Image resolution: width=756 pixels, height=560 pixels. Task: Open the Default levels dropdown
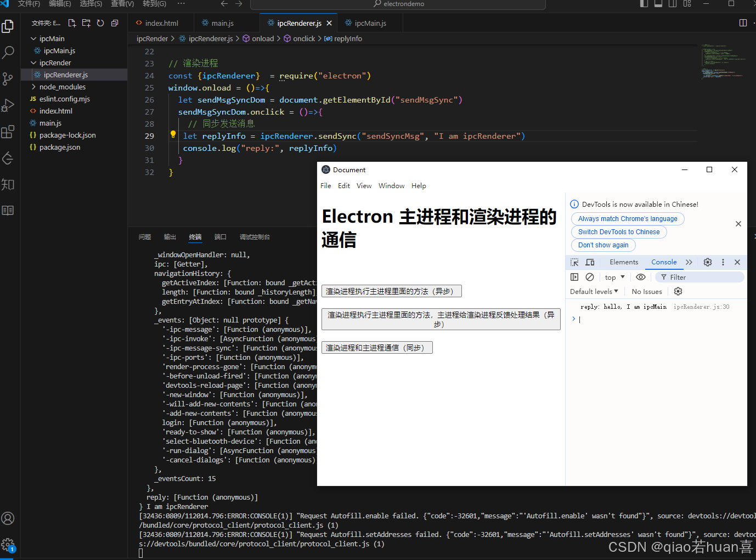594,291
